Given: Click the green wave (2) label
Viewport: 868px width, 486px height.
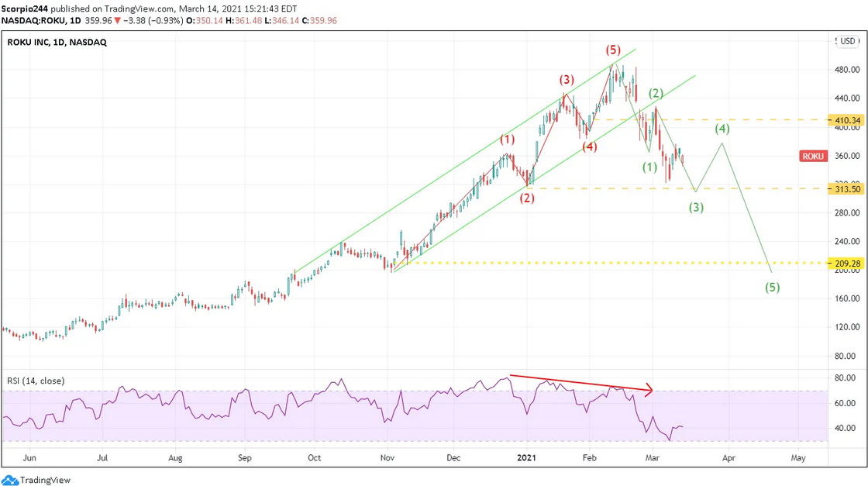Looking at the screenshot, I should (656, 93).
